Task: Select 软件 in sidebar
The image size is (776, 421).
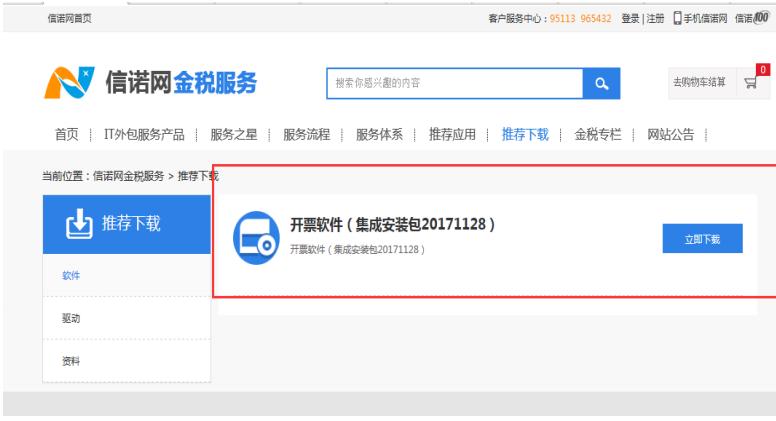Action: (71, 276)
